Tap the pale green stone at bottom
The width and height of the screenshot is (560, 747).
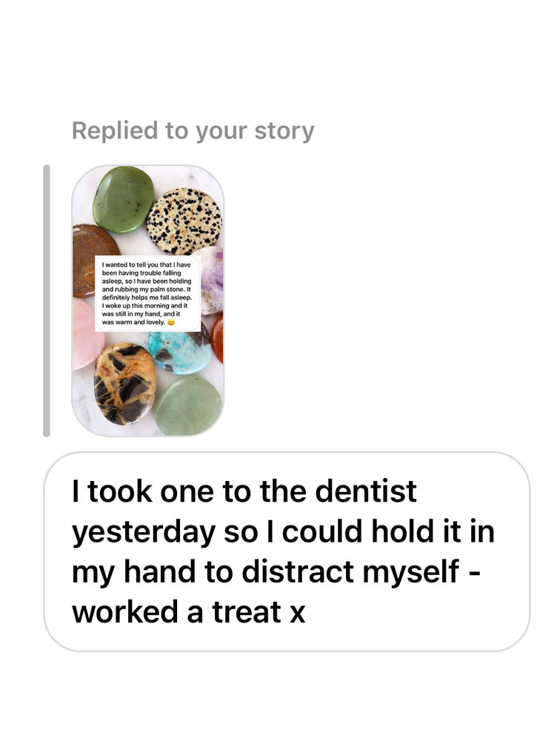tap(188, 405)
